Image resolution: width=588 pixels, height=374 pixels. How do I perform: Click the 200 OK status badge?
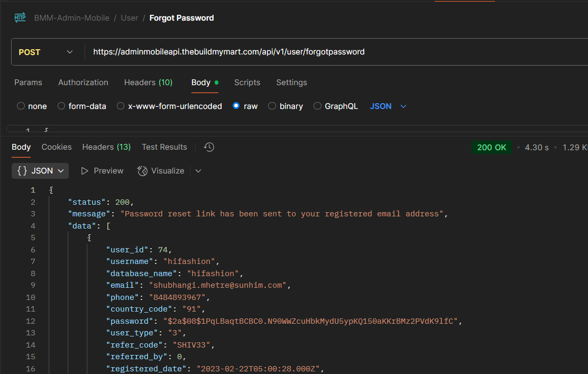492,148
